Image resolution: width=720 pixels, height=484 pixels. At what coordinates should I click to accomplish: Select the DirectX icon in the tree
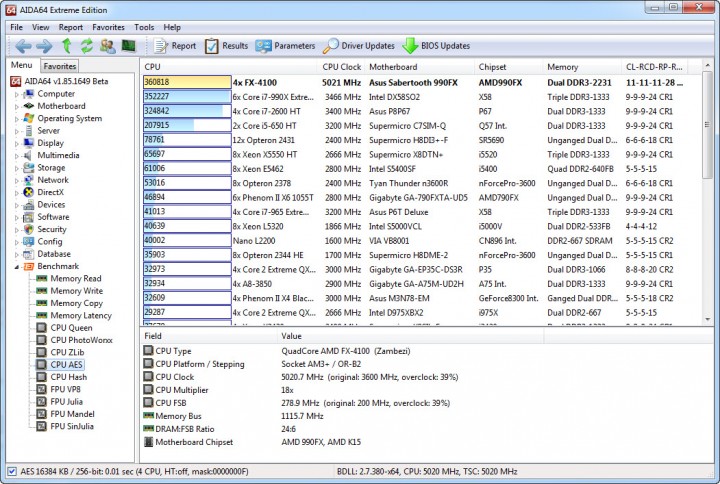coord(28,192)
